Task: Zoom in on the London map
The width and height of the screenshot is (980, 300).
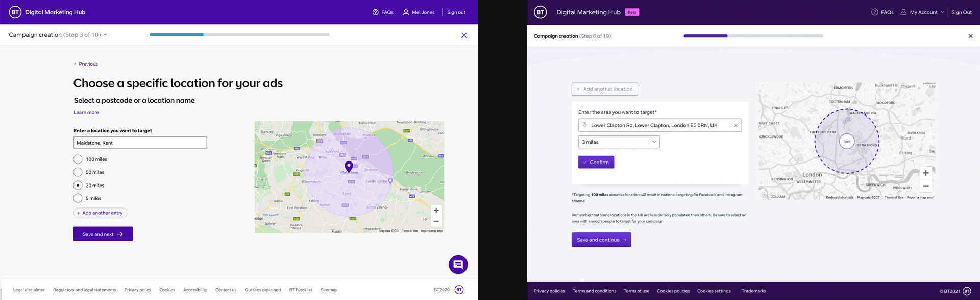Action: point(925,173)
